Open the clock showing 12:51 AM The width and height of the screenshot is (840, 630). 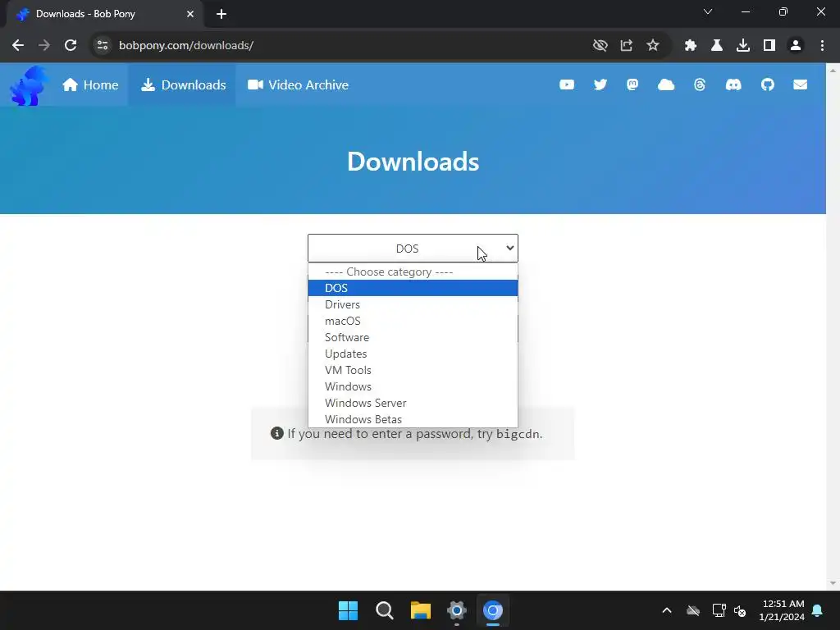[x=782, y=610]
